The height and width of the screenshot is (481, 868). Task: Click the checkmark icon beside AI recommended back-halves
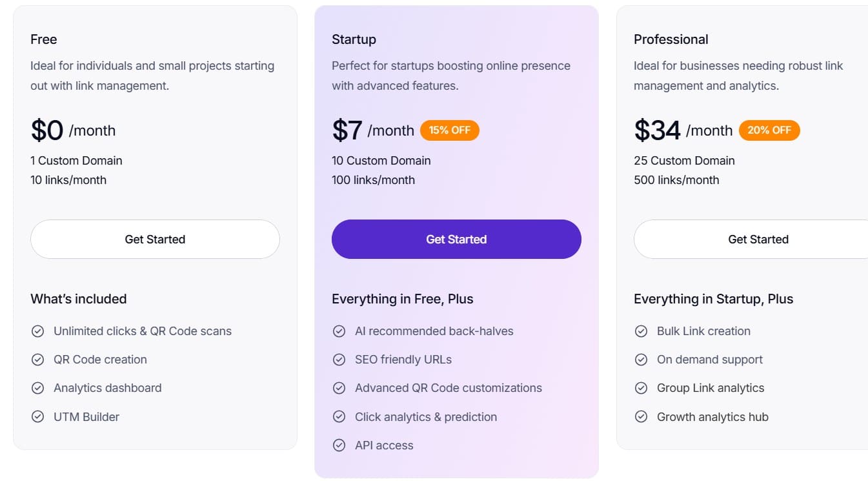pyautogui.click(x=339, y=331)
